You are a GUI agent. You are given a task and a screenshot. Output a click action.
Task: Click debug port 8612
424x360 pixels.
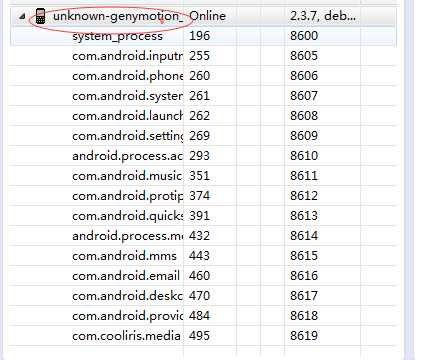pyautogui.click(x=304, y=196)
